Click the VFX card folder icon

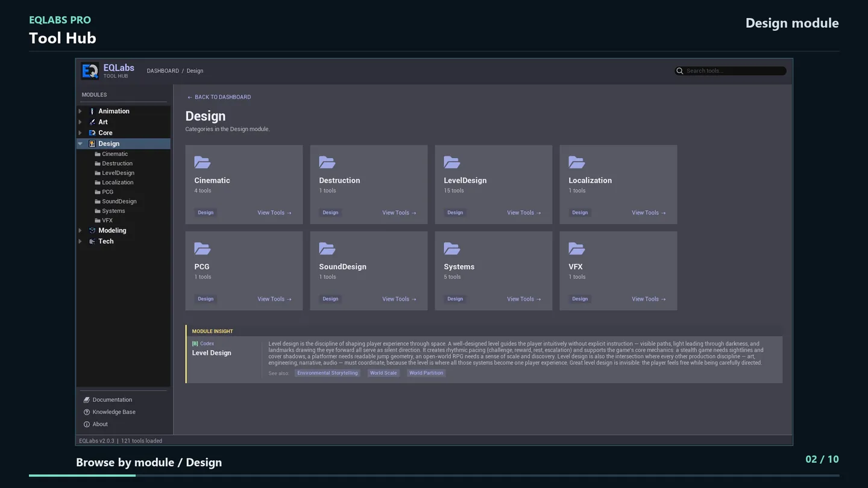click(577, 248)
